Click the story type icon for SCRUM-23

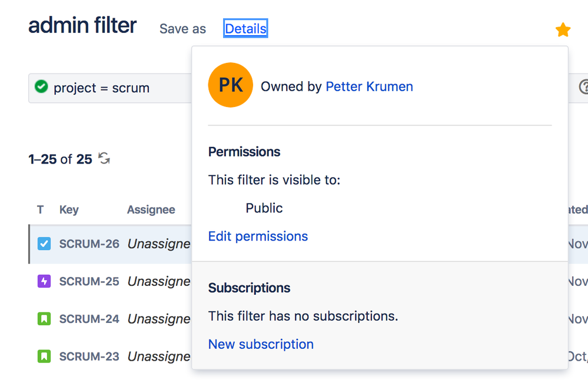(44, 357)
